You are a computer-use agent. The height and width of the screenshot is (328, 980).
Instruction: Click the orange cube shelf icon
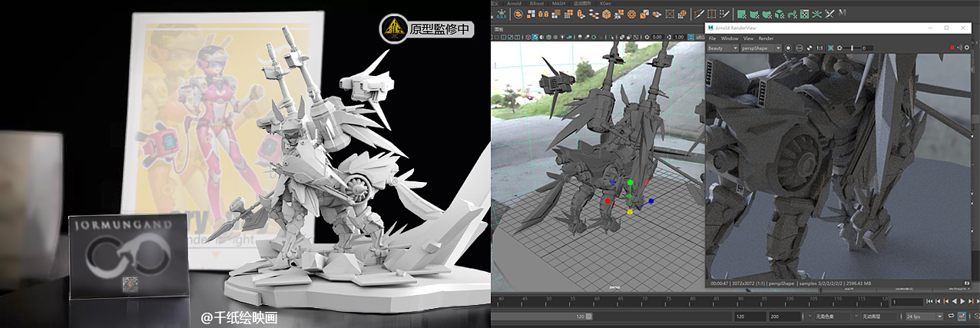point(607,15)
